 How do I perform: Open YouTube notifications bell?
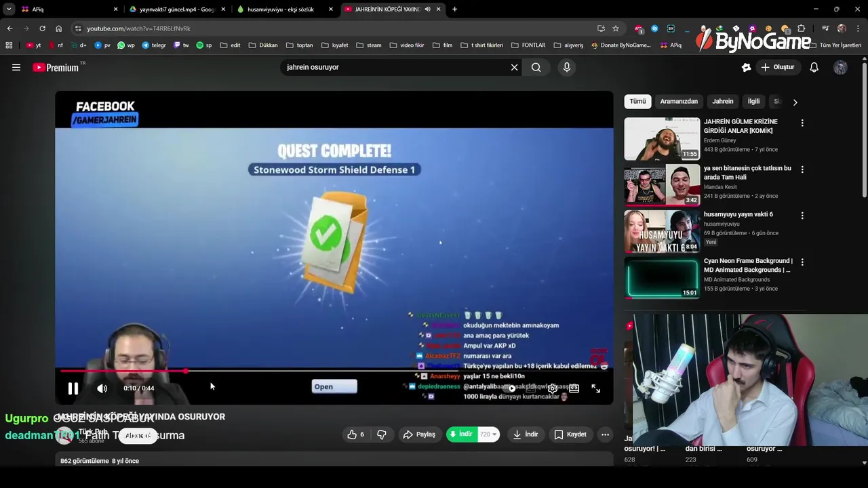814,67
